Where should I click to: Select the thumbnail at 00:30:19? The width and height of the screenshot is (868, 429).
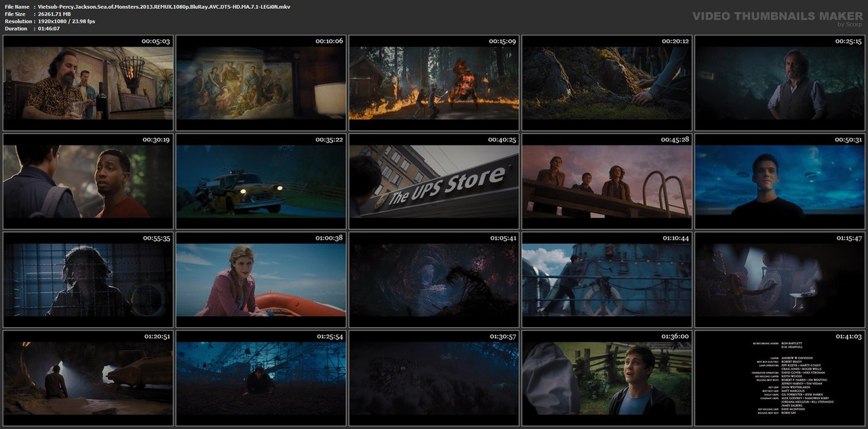pyautogui.click(x=88, y=181)
